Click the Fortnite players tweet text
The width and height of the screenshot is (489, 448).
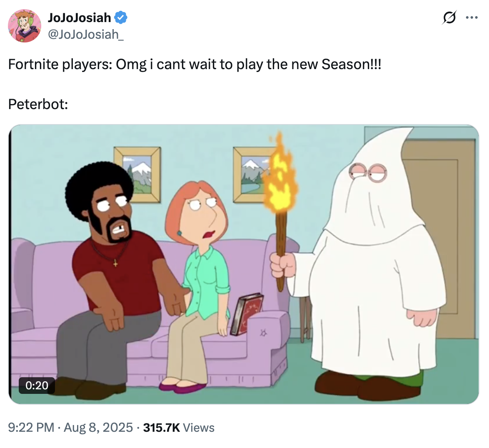(x=195, y=65)
